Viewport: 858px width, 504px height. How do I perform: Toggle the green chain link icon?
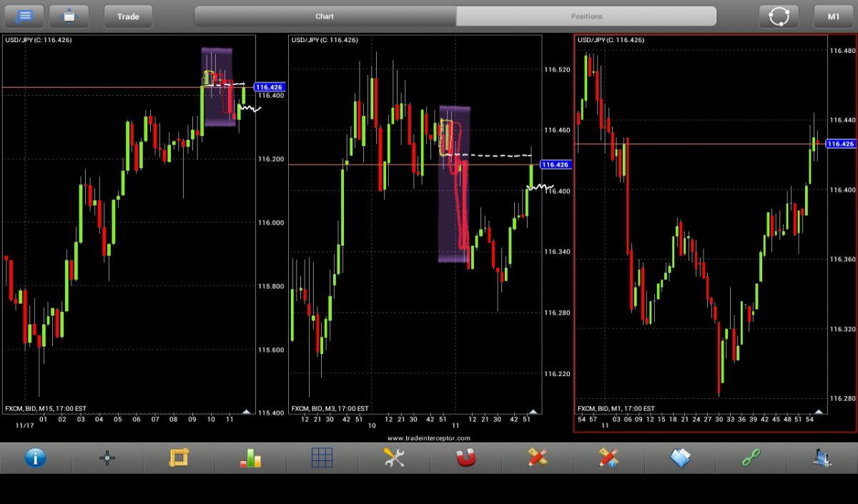(x=751, y=458)
